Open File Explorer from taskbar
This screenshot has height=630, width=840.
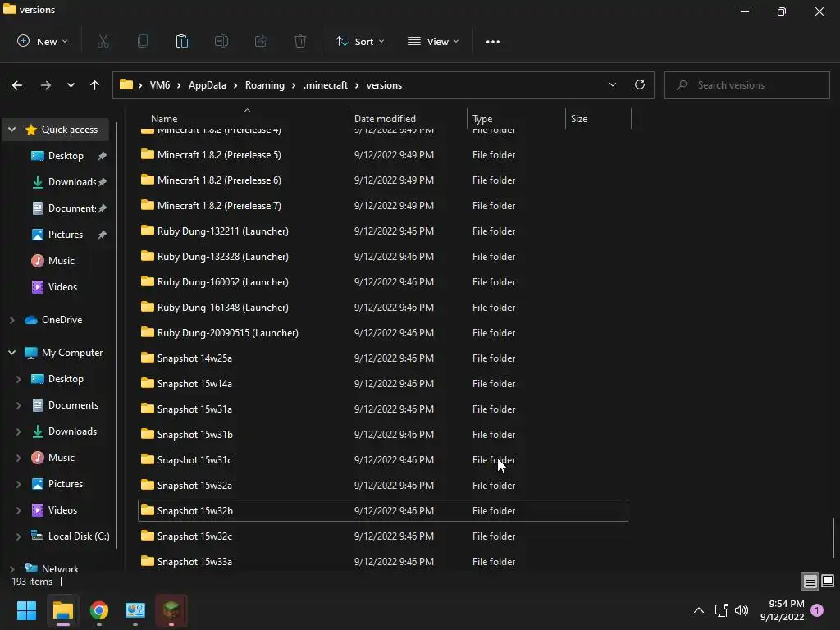62,610
